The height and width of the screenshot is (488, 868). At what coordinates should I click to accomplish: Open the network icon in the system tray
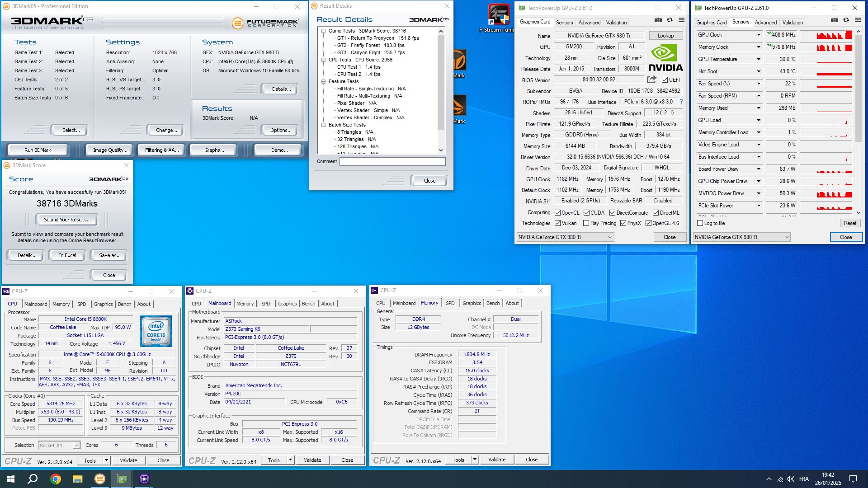tap(780, 479)
